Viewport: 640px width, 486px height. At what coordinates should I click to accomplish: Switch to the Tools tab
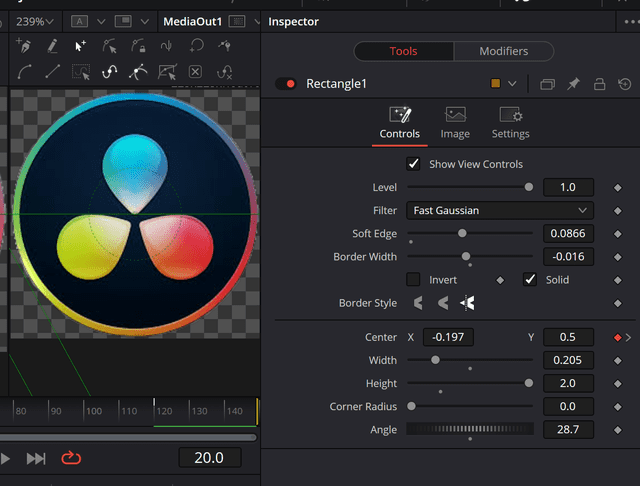coord(403,51)
